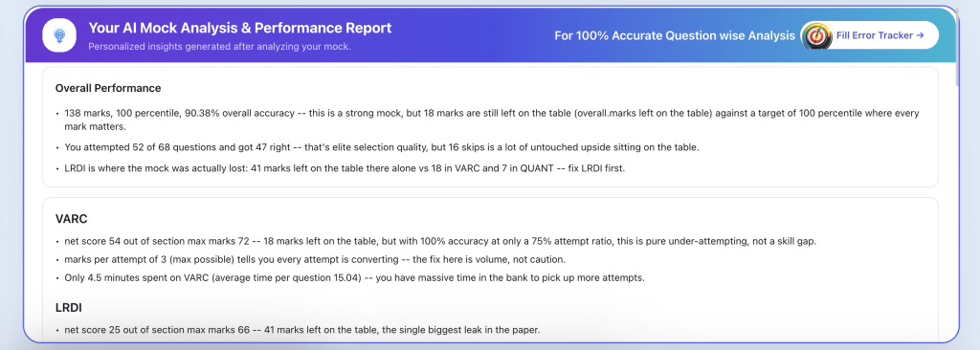Click the 'Personalized insights generated' subtitle
This screenshot has width=980, height=350.
click(x=219, y=47)
